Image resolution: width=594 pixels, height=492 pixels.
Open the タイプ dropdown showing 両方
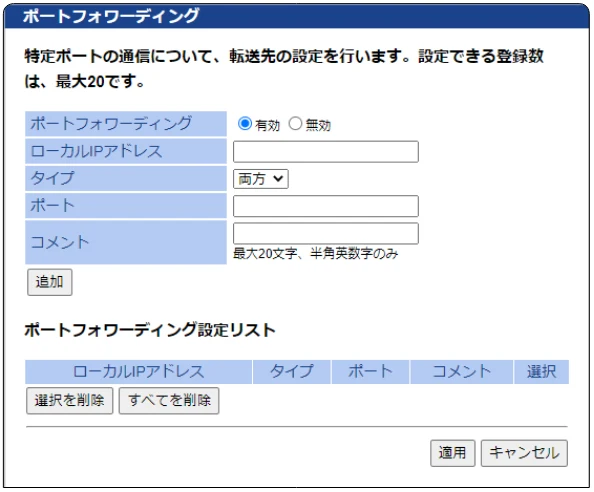tap(261, 179)
